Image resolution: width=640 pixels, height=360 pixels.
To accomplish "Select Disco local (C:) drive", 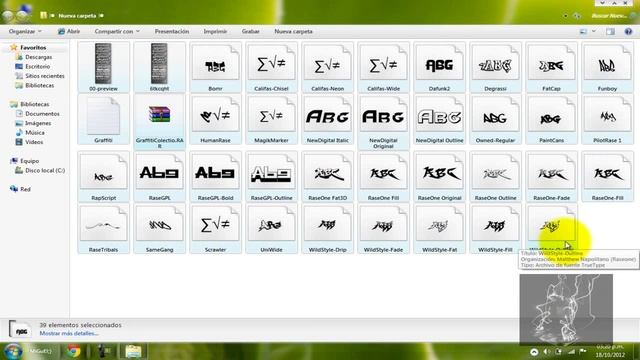I will (x=44, y=171).
